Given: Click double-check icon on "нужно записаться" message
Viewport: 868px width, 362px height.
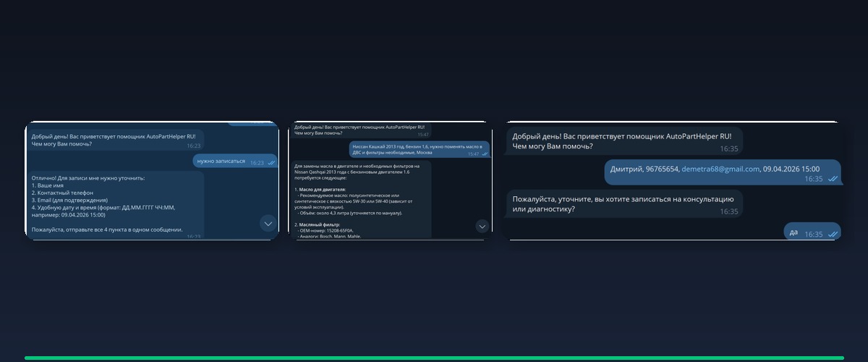Looking at the screenshot, I should 271,163.
